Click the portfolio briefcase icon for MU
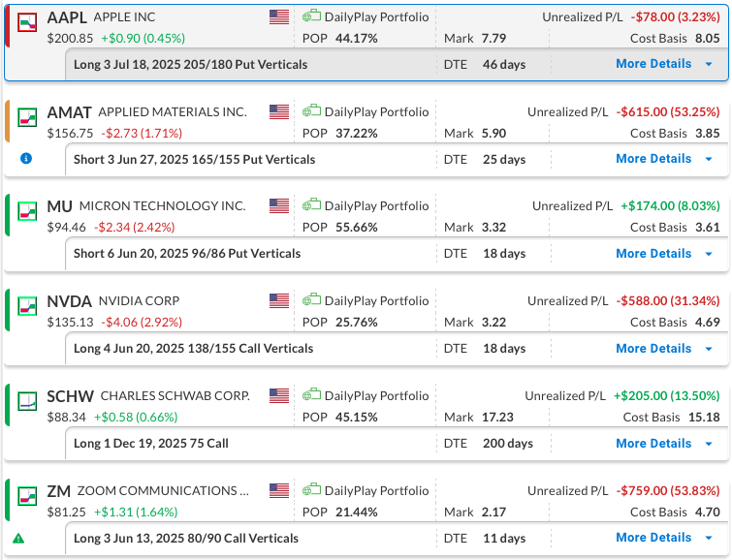This screenshot has height=560, width=732. pos(311,204)
